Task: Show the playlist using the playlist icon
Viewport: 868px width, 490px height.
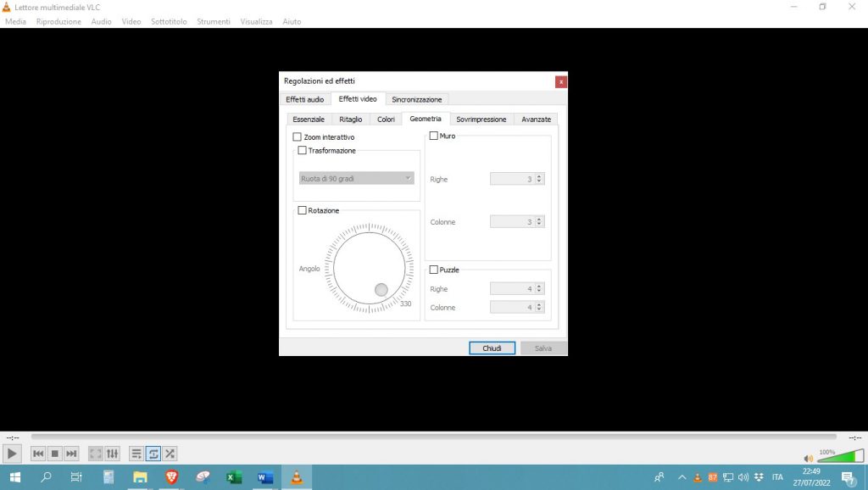Action: coord(136,454)
